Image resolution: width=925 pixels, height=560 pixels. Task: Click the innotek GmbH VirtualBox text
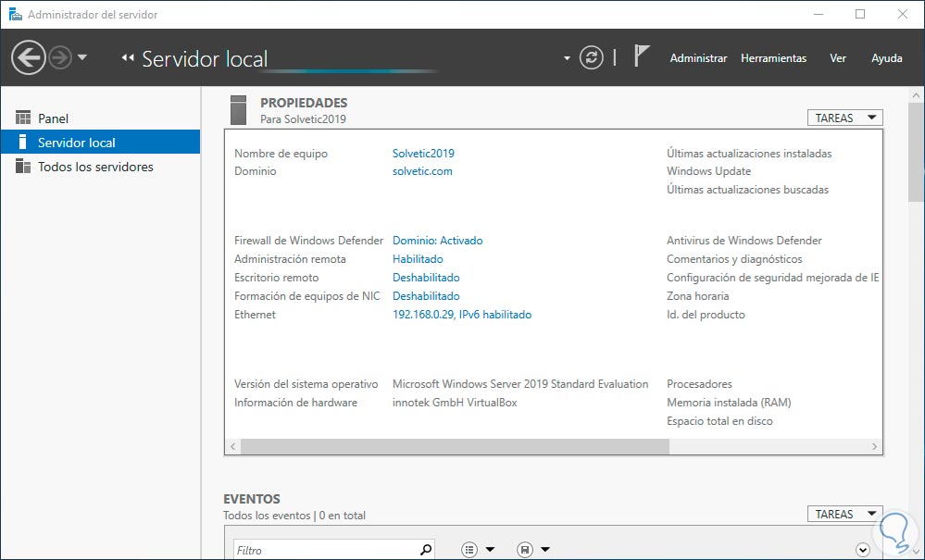pyautogui.click(x=455, y=403)
